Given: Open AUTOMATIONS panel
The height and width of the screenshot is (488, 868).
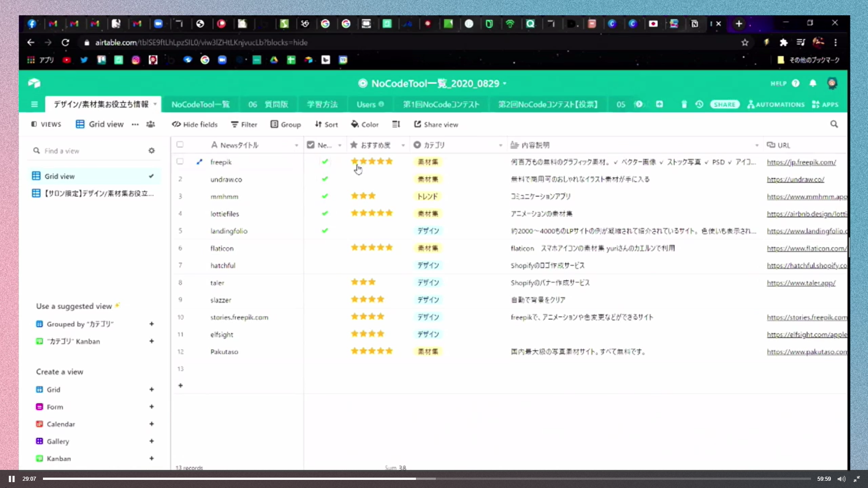Looking at the screenshot, I should pyautogui.click(x=776, y=104).
